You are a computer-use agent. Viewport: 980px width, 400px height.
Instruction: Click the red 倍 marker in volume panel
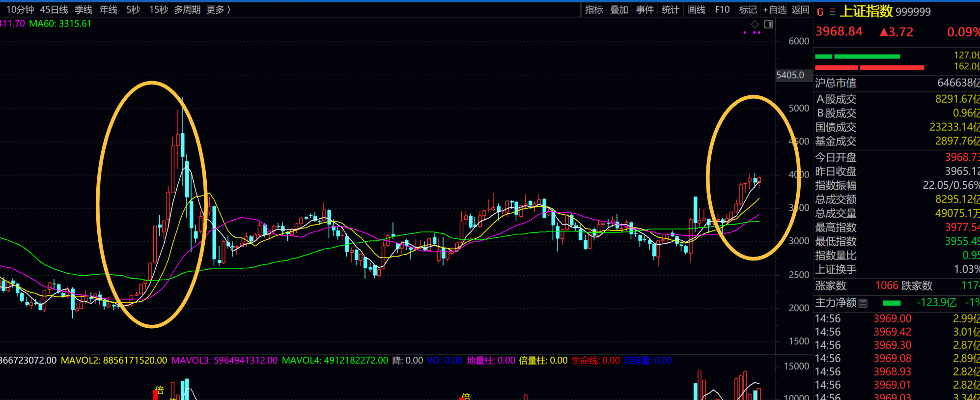tap(159, 391)
